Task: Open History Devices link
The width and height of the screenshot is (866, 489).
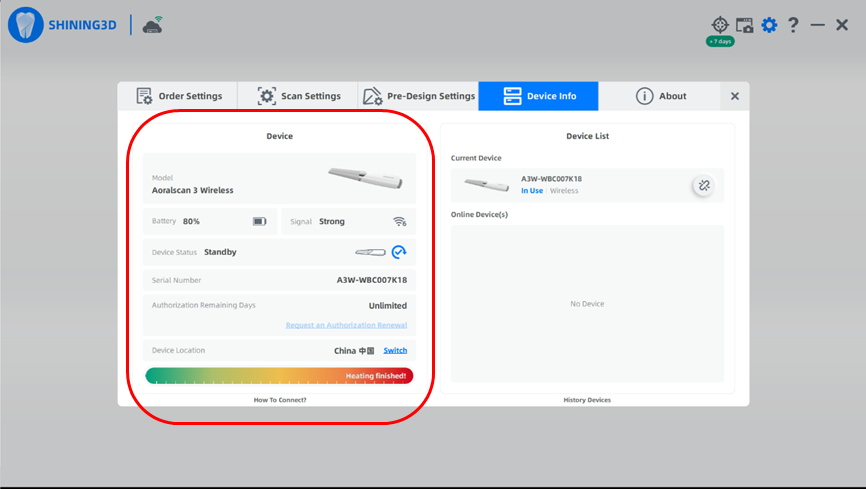Action: point(587,399)
